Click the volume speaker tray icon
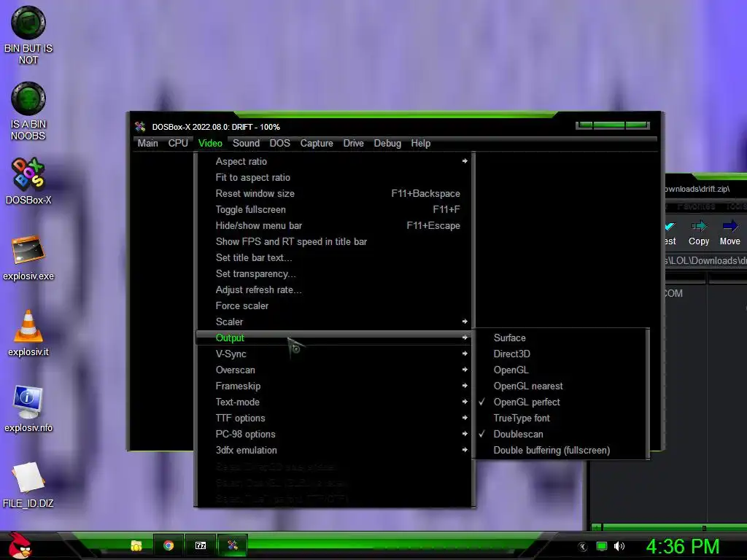747x560 pixels. [619, 546]
